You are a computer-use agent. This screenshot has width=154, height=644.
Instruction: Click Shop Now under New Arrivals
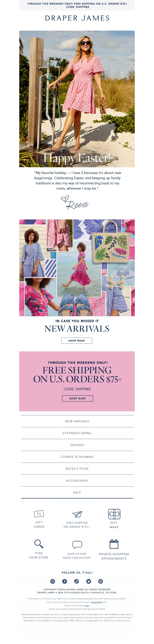(x=77, y=341)
